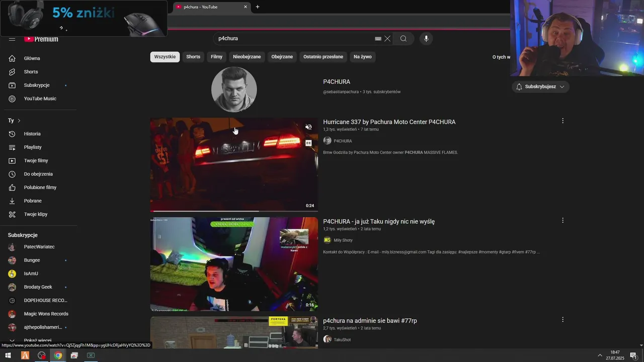Seek on Hurricane 337 preview progress bar
Image resolution: width=644 pixels, height=362 pixels.
(234, 211)
